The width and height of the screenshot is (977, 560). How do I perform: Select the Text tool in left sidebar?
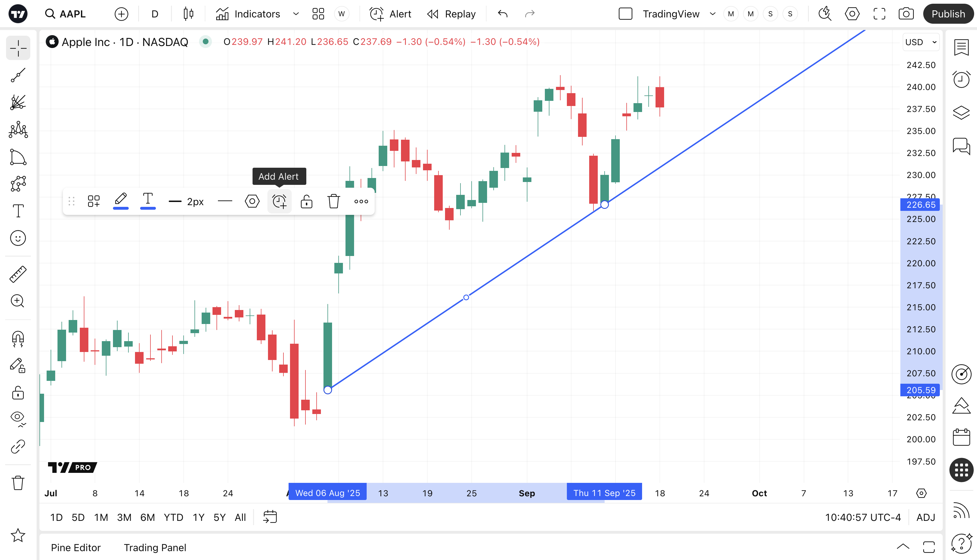pos(18,211)
